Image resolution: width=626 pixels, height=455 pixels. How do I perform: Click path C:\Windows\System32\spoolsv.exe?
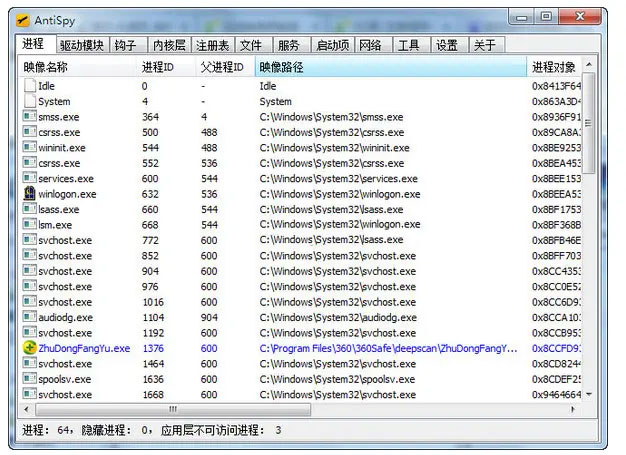(337, 379)
